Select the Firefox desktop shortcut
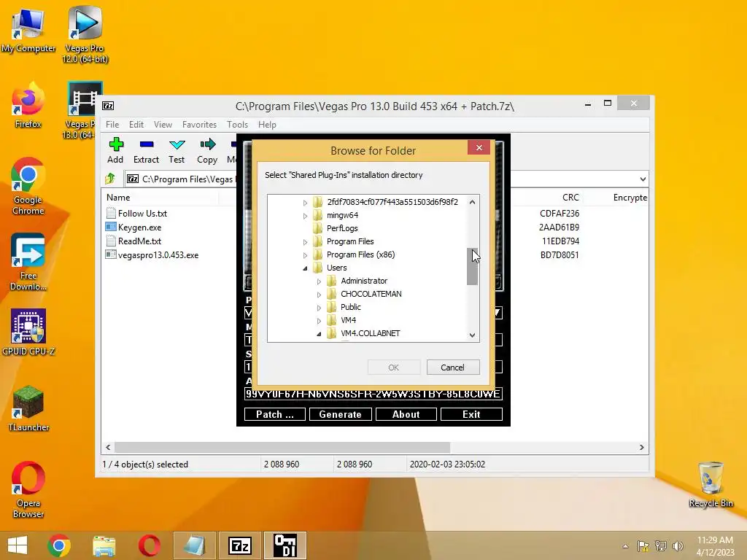This screenshot has width=747, height=560. 28,106
